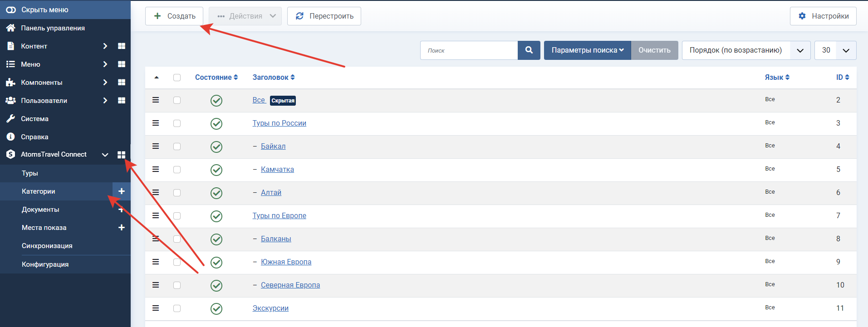Check the select-all checkbox in header
Screen dimensions: 868x327
tap(177, 78)
